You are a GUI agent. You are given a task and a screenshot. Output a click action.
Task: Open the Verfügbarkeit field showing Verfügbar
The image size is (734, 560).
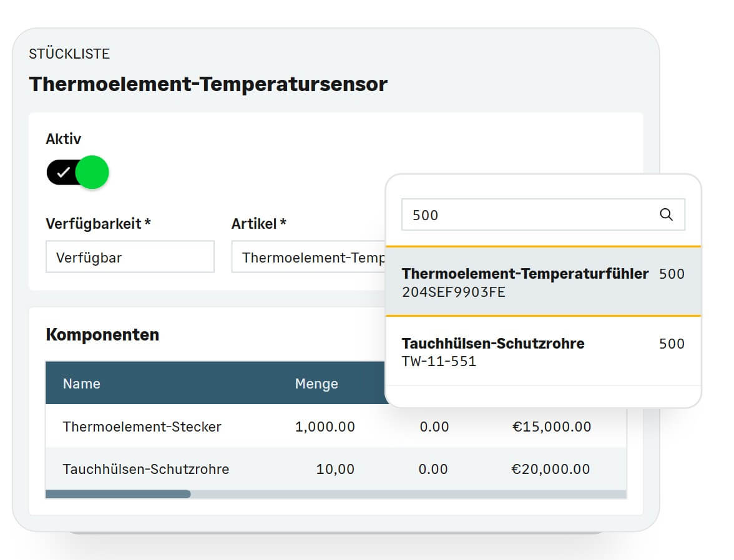click(x=130, y=257)
